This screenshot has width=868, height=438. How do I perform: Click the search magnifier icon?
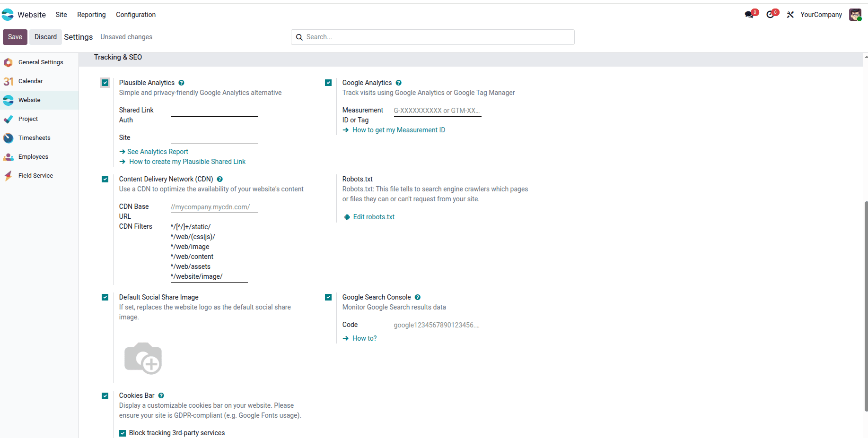299,37
